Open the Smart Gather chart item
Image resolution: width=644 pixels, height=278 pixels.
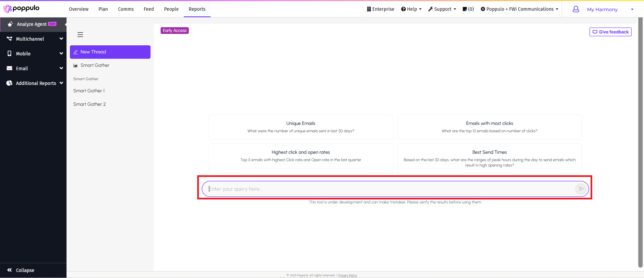coord(95,65)
